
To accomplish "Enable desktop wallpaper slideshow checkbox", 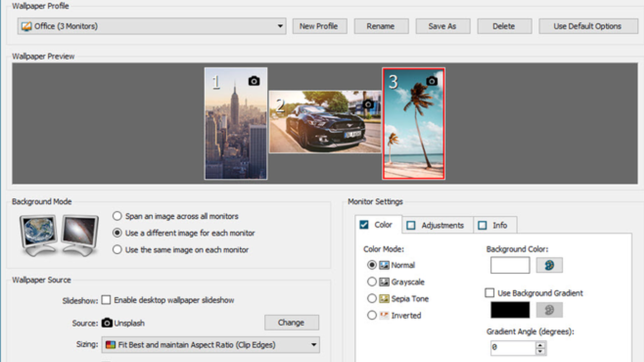I will 106,300.
